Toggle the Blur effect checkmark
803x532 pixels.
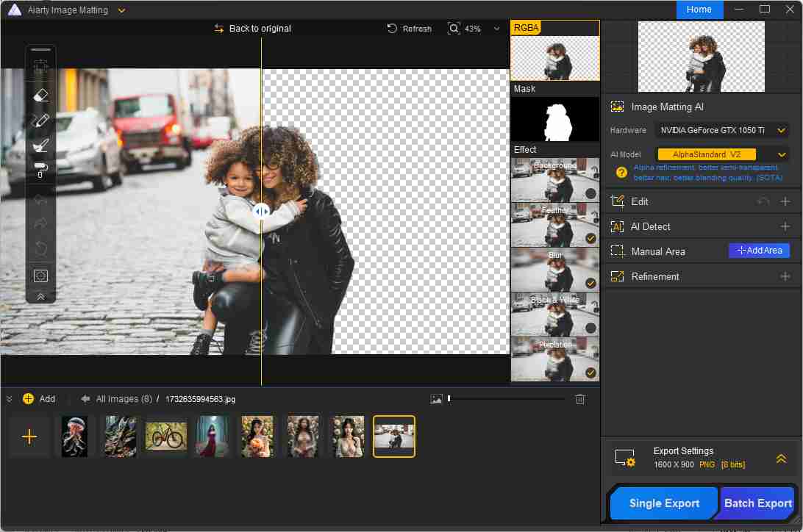tap(590, 283)
